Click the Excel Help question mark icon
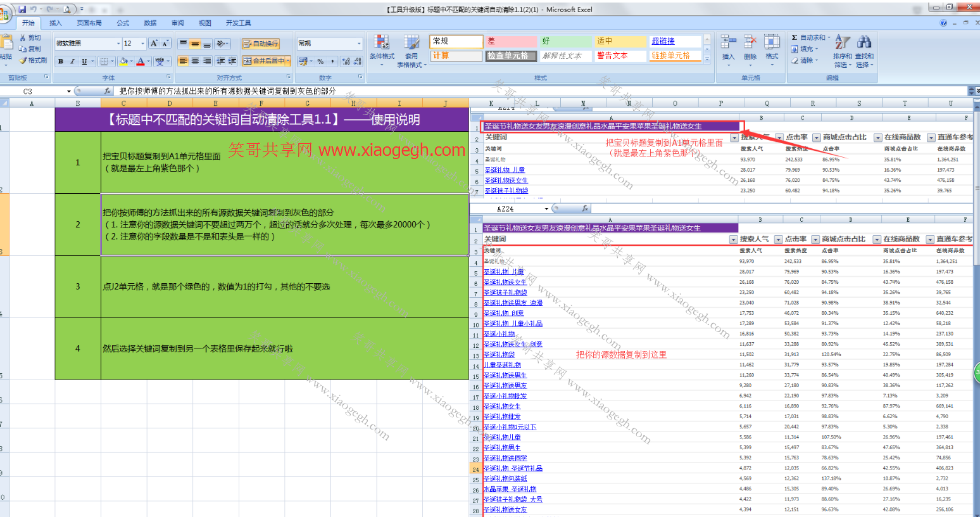Viewport: 980px width, 517px height. point(943,23)
